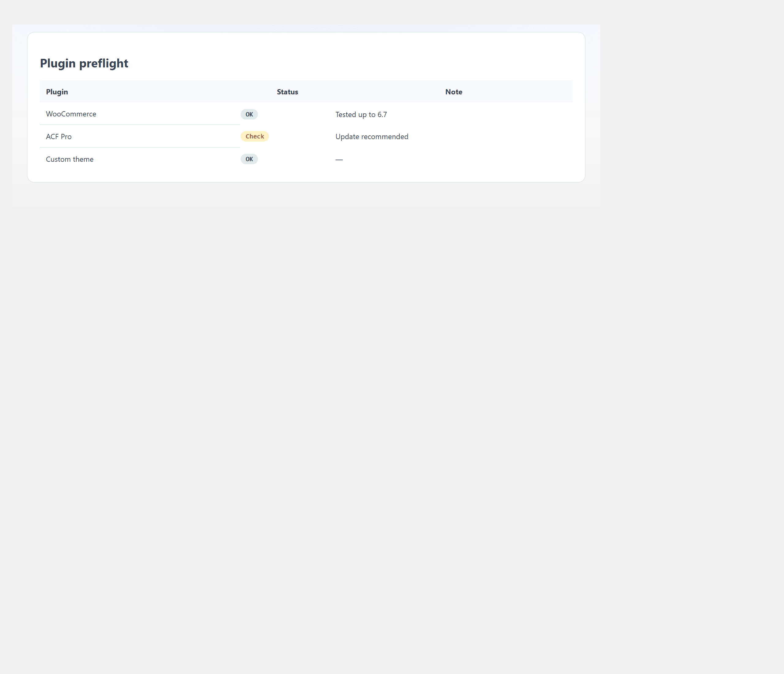Click the Plugin preflight heading
Viewport: 784px width, 674px height.
point(84,63)
